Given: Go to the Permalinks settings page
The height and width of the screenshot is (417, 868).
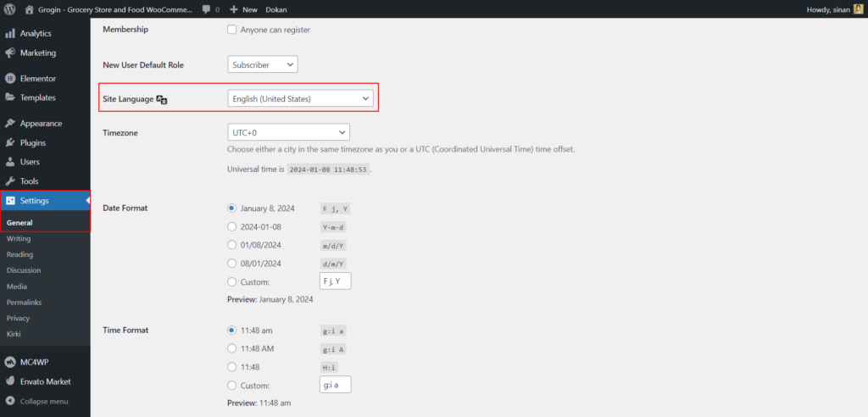Looking at the screenshot, I should pos(24,303).
